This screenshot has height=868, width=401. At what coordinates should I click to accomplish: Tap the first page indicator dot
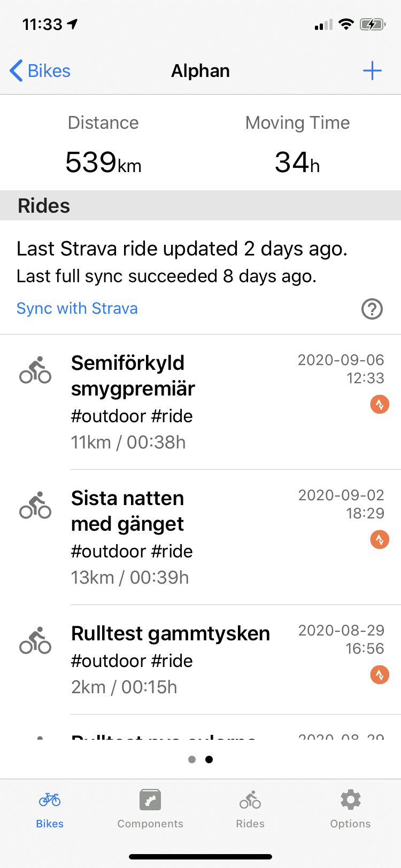(x=192, y=759)
